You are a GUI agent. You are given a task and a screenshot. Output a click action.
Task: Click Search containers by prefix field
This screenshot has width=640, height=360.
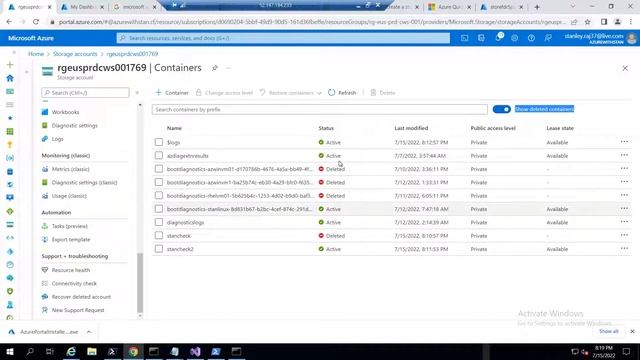(320, 109)
